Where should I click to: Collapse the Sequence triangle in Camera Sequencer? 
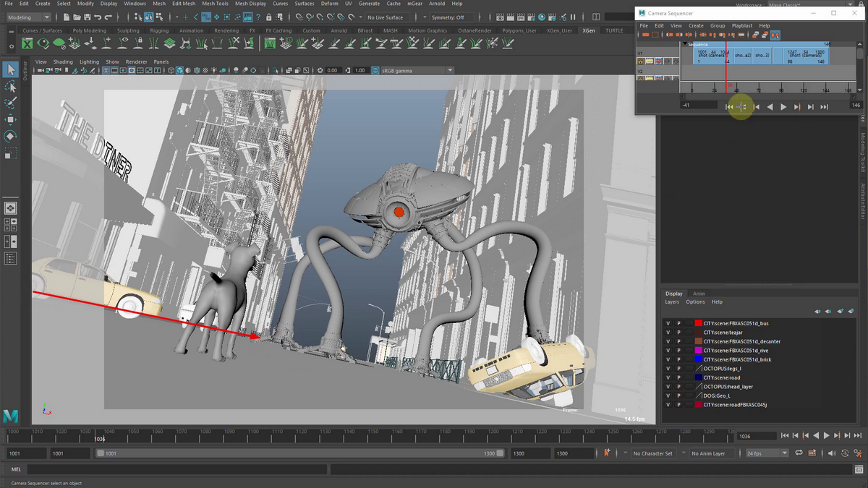click(x=685, y=44)
